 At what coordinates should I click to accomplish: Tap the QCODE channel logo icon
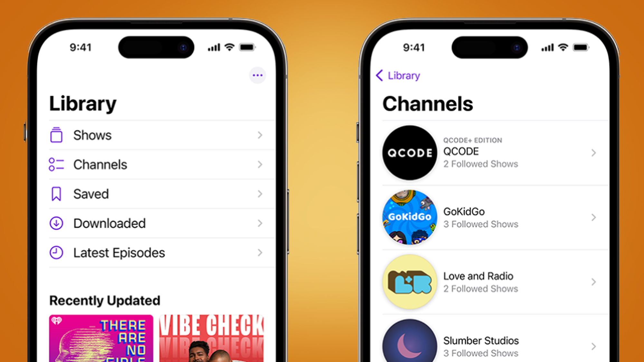(x=411, y=153)
